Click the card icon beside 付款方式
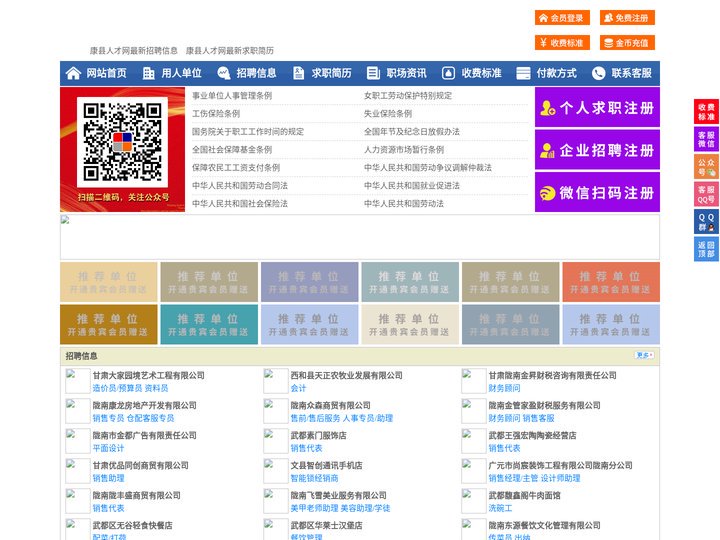Screen dimensions: 720x540 [x=523, y=73]
